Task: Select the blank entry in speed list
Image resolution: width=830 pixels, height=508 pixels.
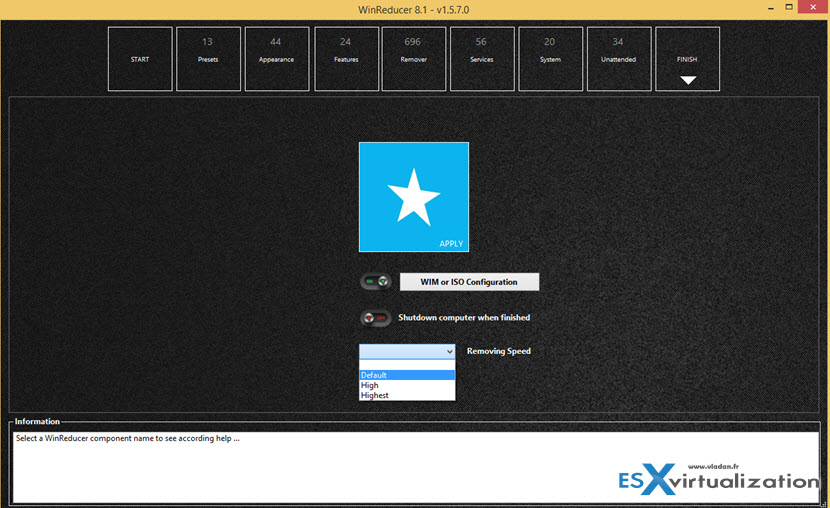Action: coord(407,365)
